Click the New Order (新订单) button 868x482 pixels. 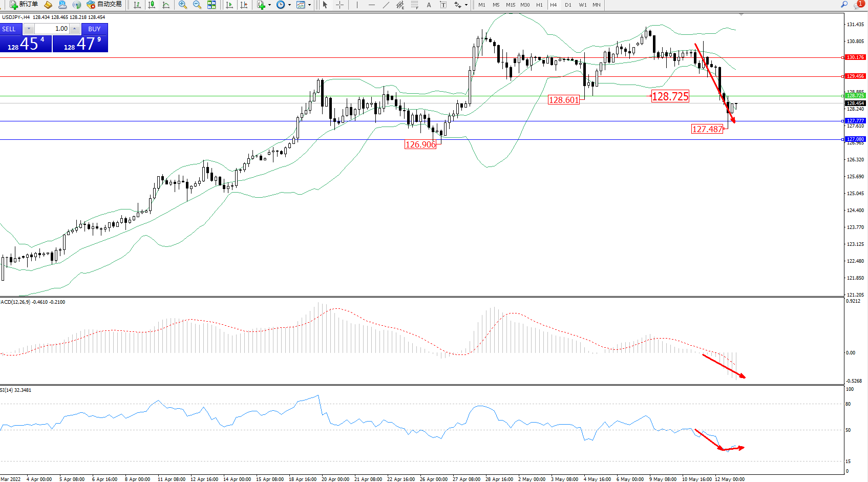[x=24, y=5]
